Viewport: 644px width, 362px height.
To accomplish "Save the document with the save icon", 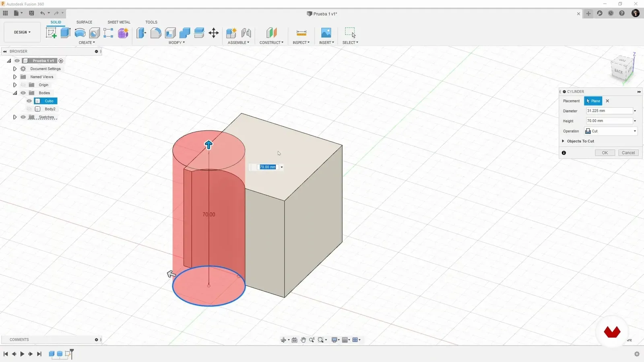I will coord(31,13).
